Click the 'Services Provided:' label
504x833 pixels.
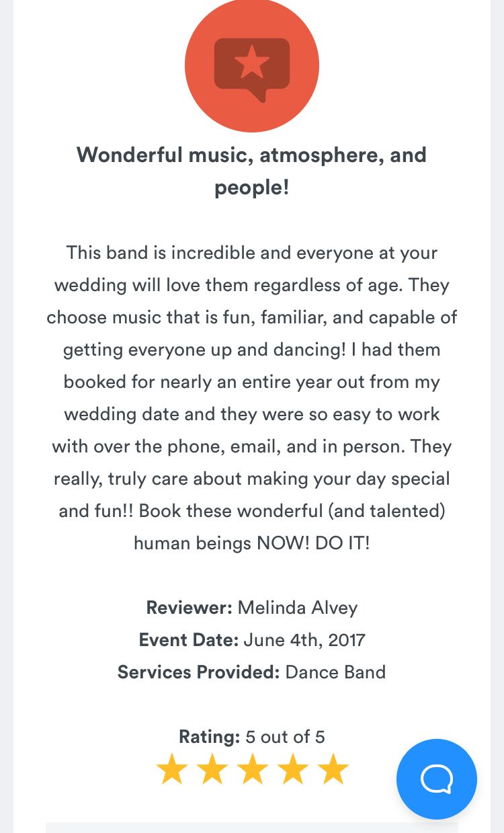(198, 672)
